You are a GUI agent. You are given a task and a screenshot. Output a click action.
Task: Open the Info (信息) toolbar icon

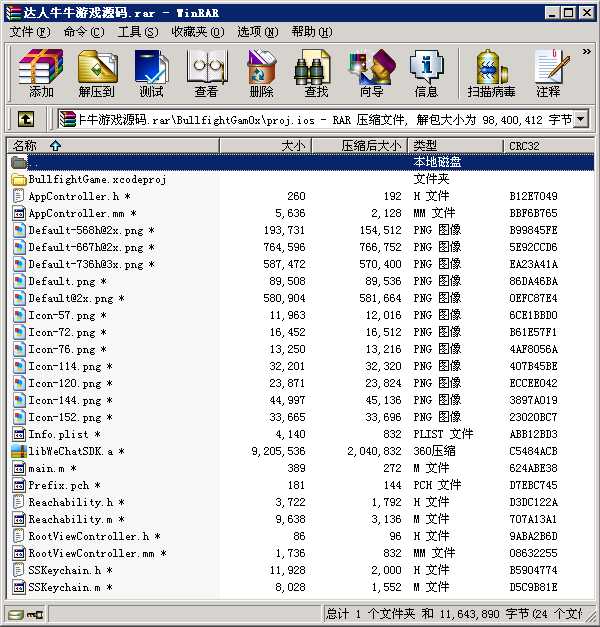(426, 73)
